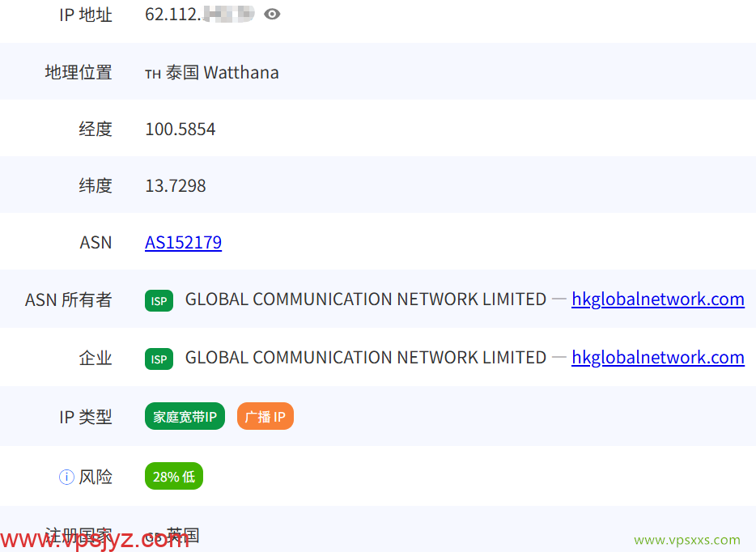This screenshot has height=552, width=756.
Task: Open hkglobalnetwork.com from the ASN 所有者 row
Action: (x=657, y=299)
